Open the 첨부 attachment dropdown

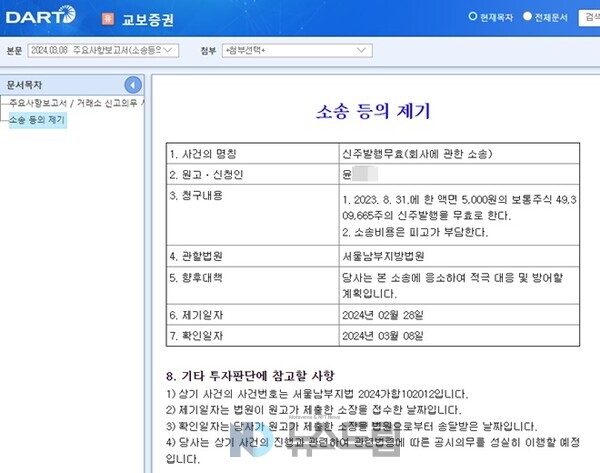[297, 51]
